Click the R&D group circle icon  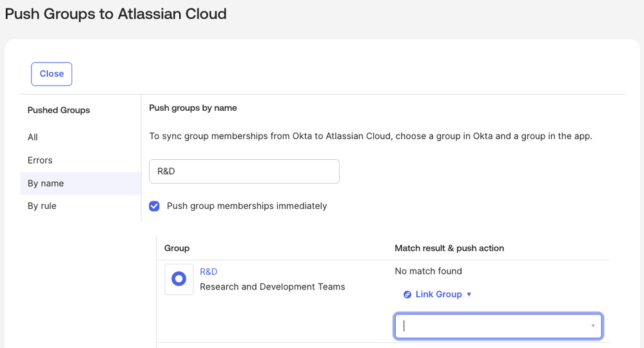[x=179, y=279]
